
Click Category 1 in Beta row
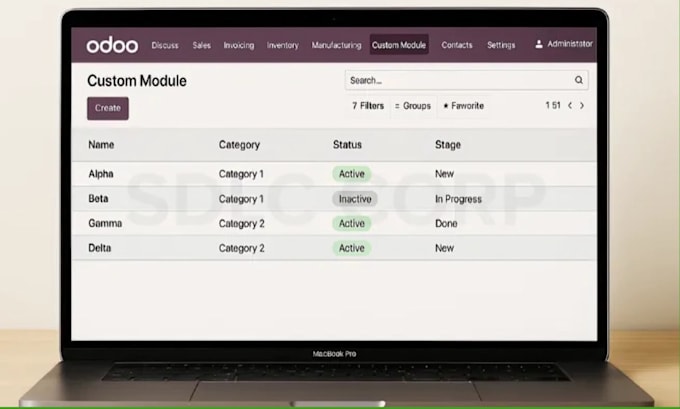[241, 199]
